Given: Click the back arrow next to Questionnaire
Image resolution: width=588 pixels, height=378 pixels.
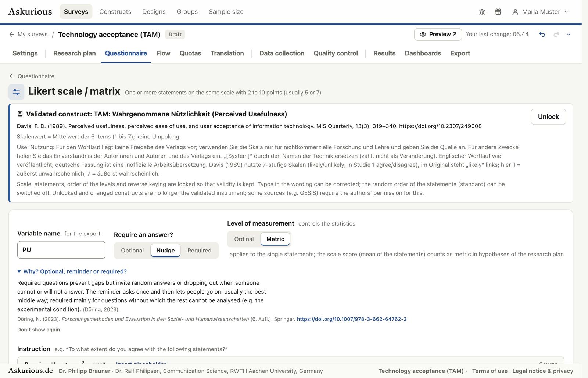Looking at the screenshot, I should [12, 76].
